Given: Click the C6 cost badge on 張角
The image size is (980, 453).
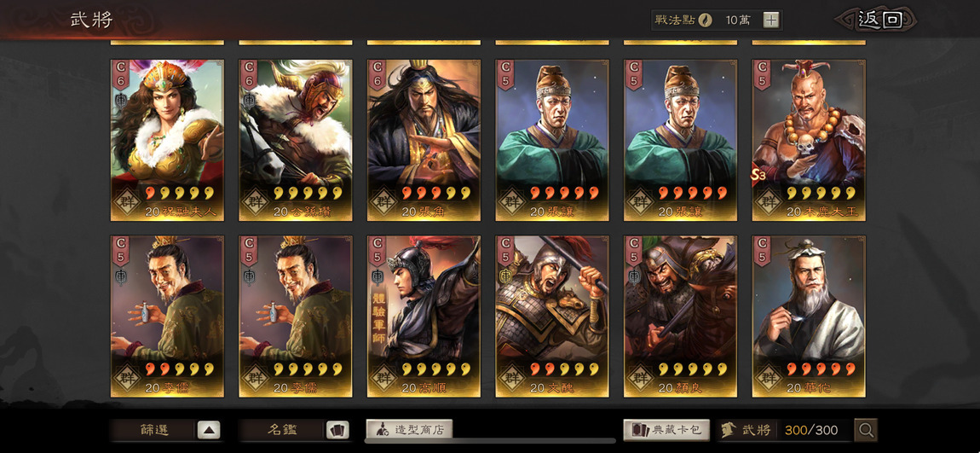Looking at the screenshot, I should click(x=377, y=75).
